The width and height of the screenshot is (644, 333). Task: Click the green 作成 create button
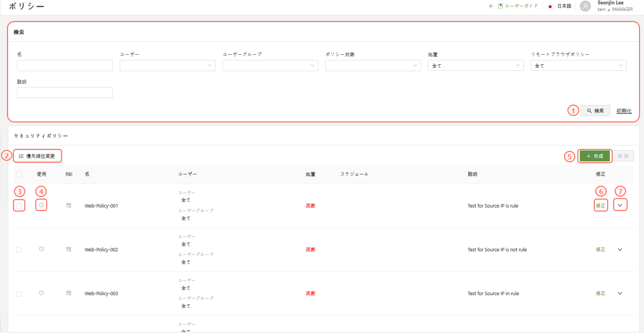point(595,156)
